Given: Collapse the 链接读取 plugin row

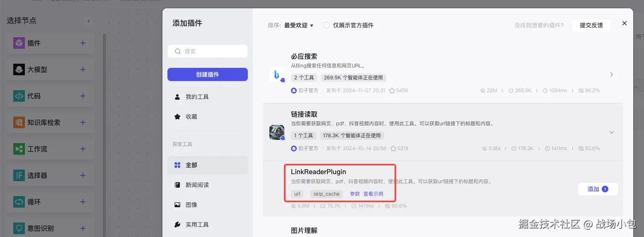Looking at the screenshot, I should pyautogui.click(x=612, y=132).
